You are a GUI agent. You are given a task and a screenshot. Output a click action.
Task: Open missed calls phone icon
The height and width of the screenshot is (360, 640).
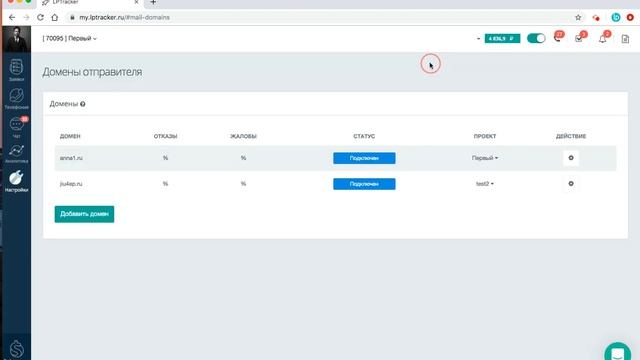pos(557,38)
